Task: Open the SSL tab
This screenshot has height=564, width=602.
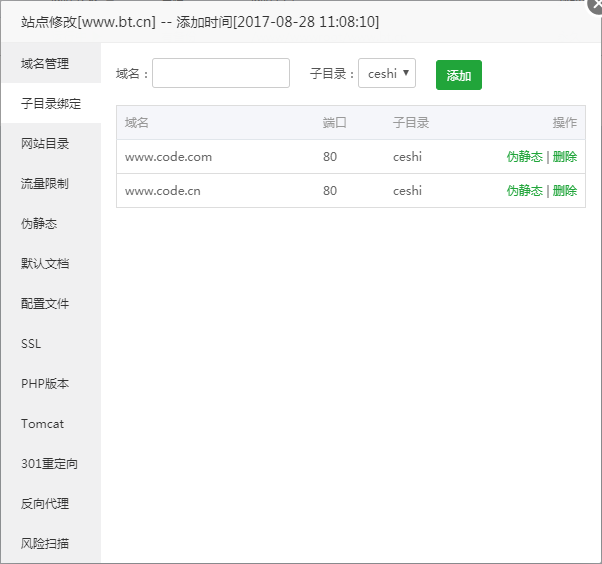Action: click(32, 344)
